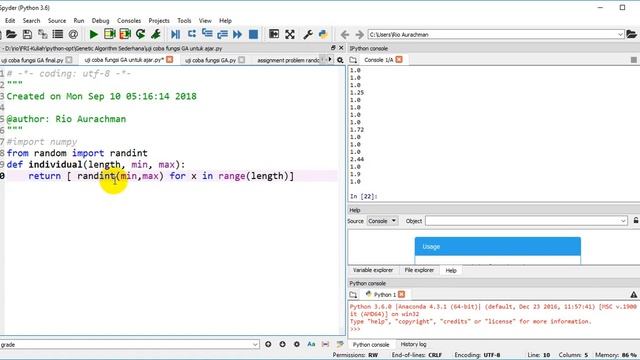Screen dimensions: 640x360
Task: Click code line return randint statement
Action: (161, 176)
